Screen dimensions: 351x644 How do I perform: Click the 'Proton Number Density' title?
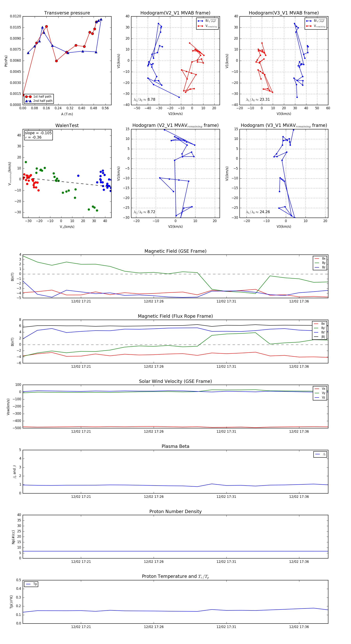[x=175, y=511]
